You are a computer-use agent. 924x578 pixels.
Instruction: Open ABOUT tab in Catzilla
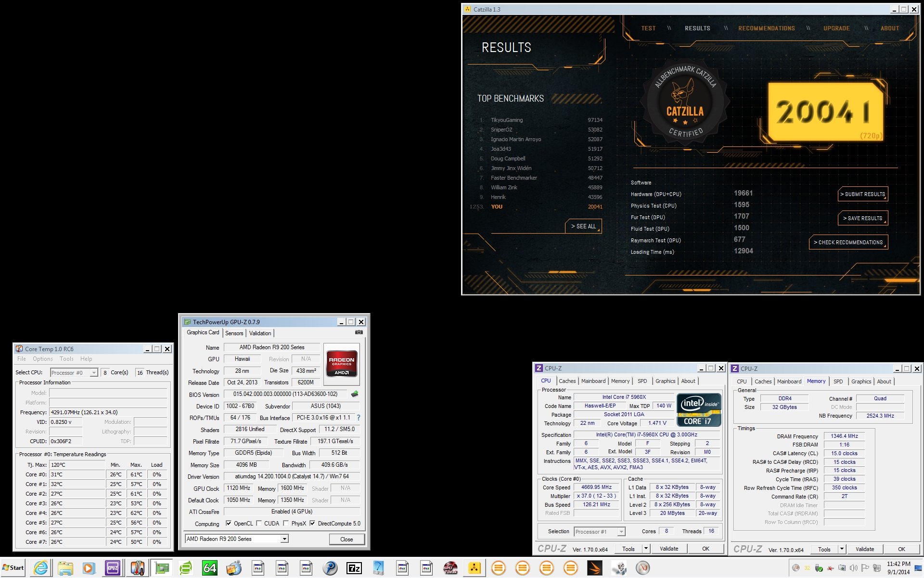click(890, 28)
